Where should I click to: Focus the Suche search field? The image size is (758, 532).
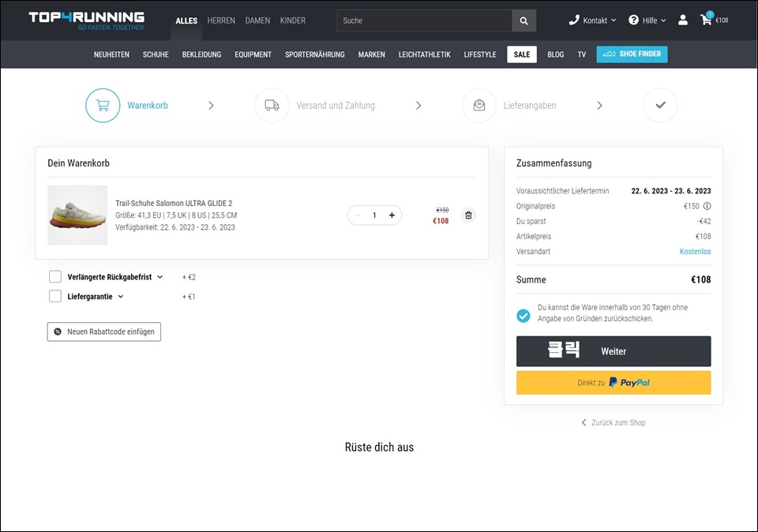coord(425,21)
